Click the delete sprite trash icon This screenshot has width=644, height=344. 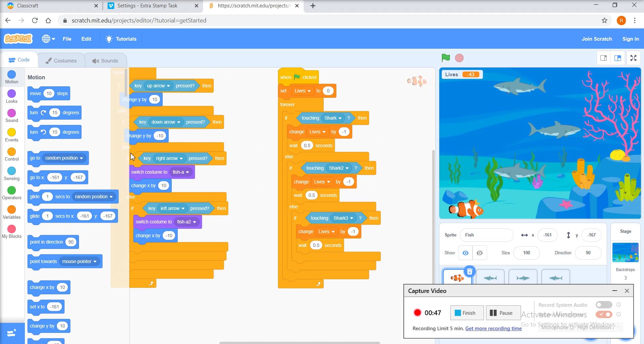coord(470,271)
